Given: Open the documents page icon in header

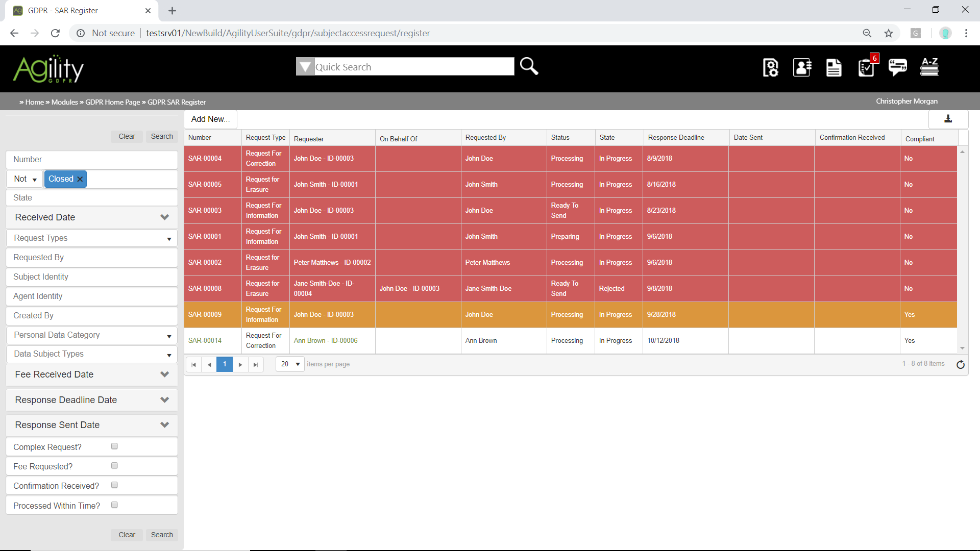Looking at the screenshot, I should [834, 67].
